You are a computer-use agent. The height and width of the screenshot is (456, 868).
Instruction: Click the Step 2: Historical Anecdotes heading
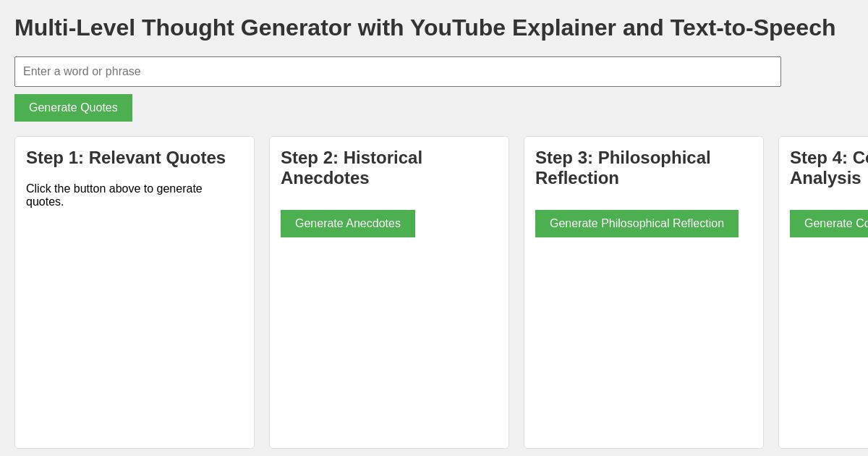(352, 168)
